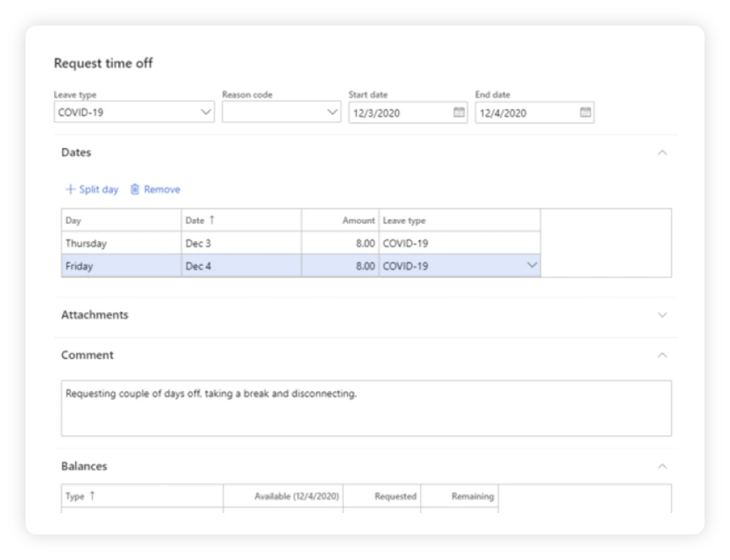Sort by the Date column arrow

pos(212,219)
